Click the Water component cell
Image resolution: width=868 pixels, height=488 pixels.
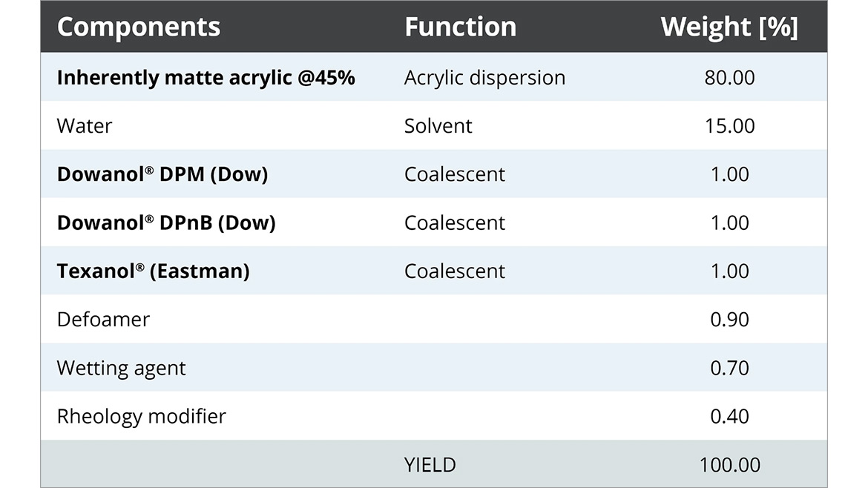85,126
